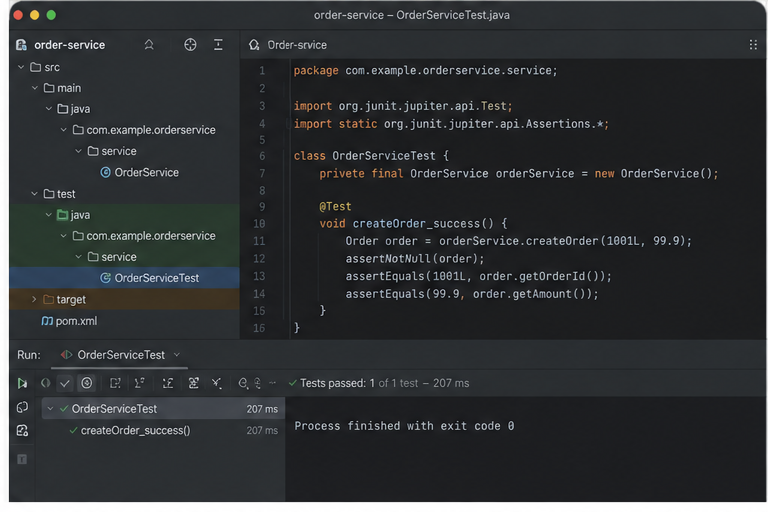This screenshot has width=768, height=512.
Task: Click the crossed-arrows icon in test toolbar
Action: (x=216, y=383)
